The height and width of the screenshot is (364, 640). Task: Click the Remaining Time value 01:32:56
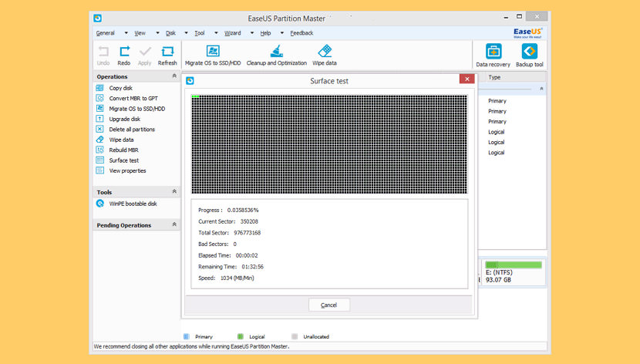coord(253,267)
